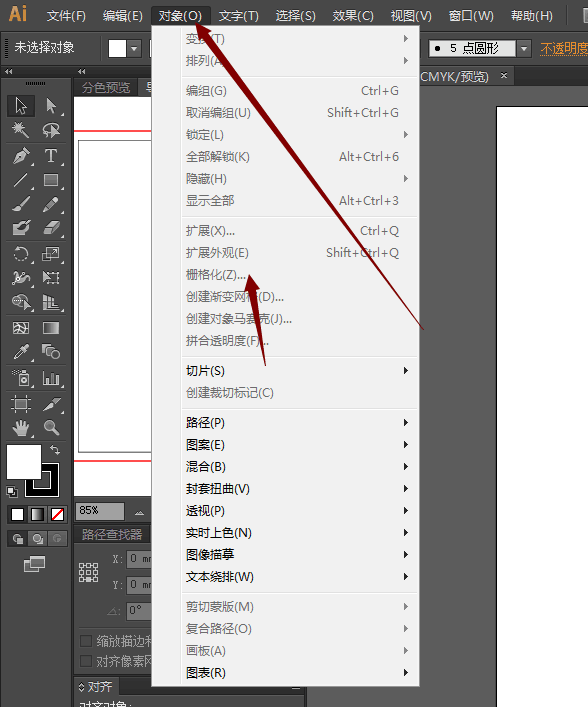
Task: Select the Eyedropper tool
Action: coord(21,351)
